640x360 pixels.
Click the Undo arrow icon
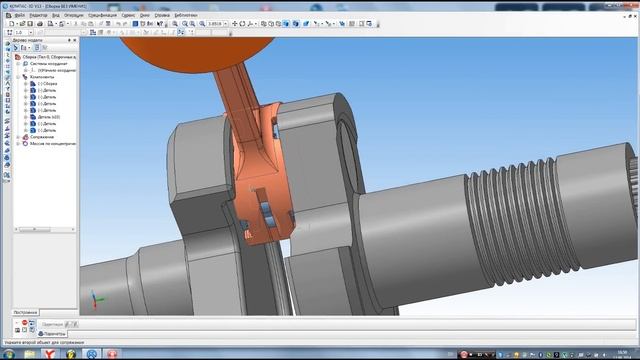tap(118, 24)
